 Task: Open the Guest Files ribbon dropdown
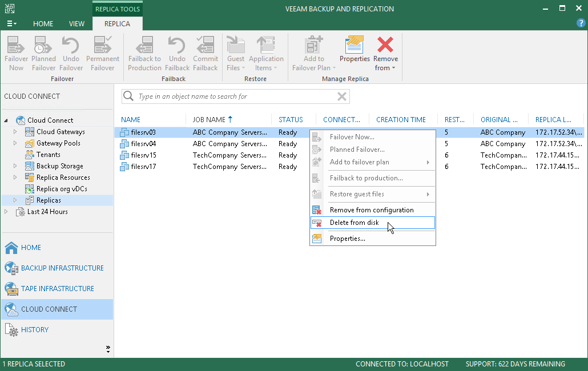pyautogui.click(x=236, y=53)
